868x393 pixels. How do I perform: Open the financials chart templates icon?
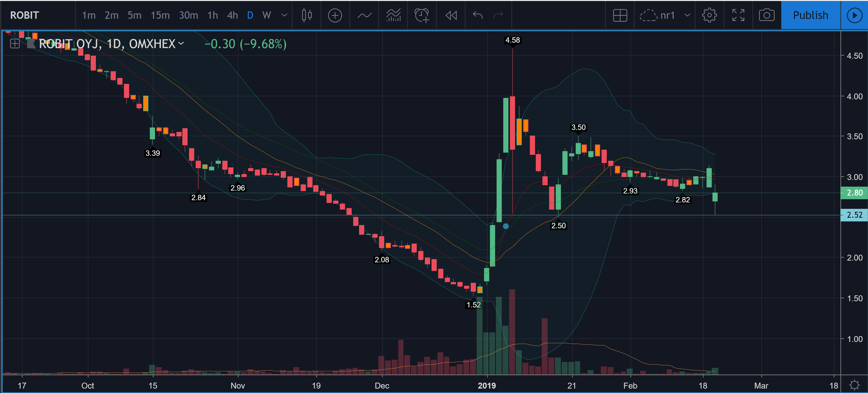pos(393,15)
